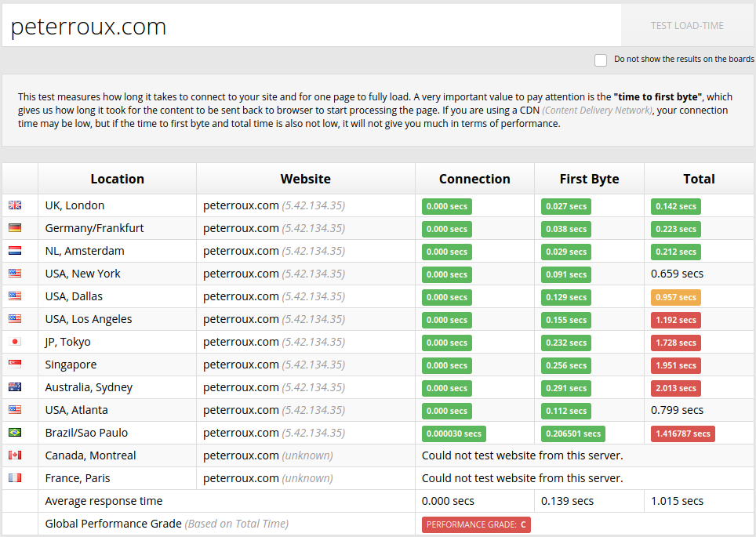The width and height of the screenshot is (756, 537).
Task: Click the Website column header
Action: tap(306, 179)
